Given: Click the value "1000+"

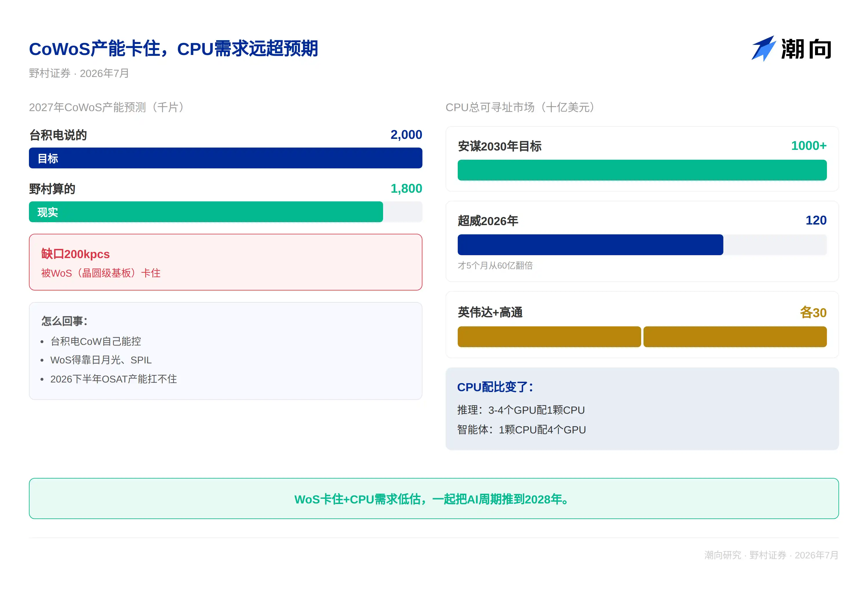Looking at the screenshot, I should point(809,146).
